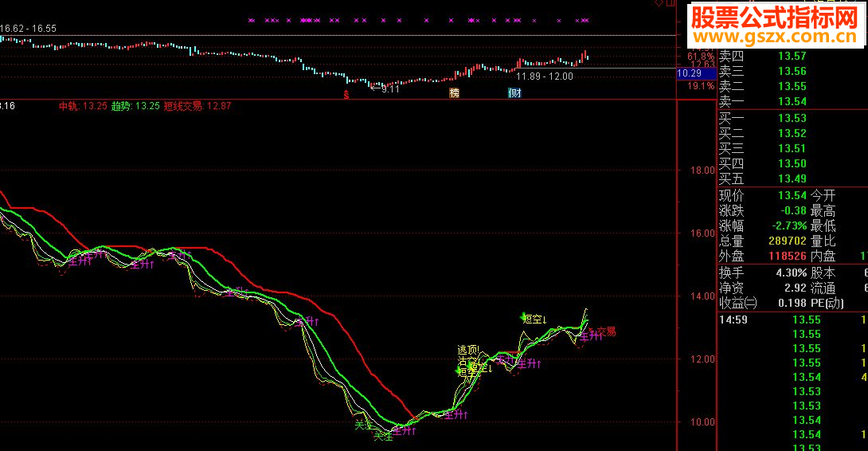Open the 榜 info marker below candlesticks

point(455,93)
